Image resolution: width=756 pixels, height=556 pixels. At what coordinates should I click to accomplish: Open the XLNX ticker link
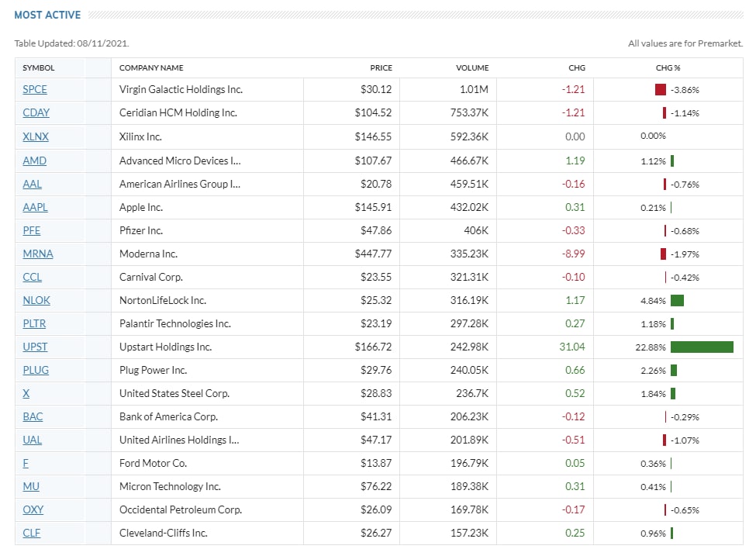coord(36,137)
